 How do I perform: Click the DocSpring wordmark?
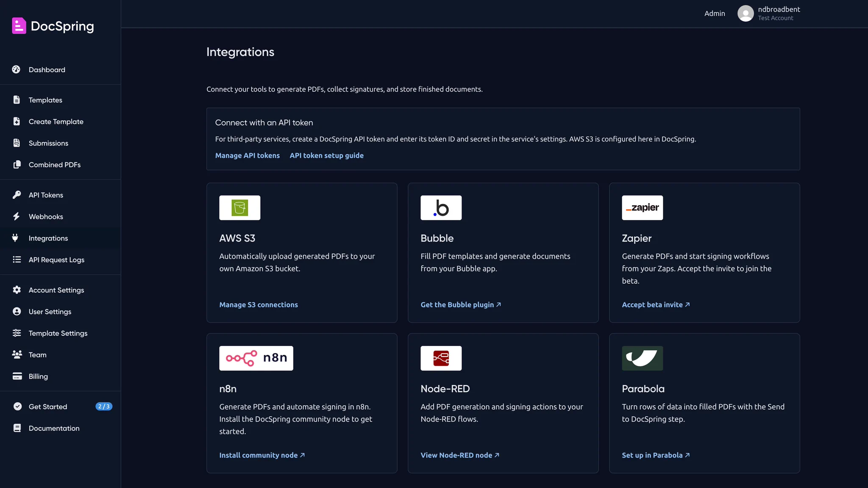tap(62, 26)
